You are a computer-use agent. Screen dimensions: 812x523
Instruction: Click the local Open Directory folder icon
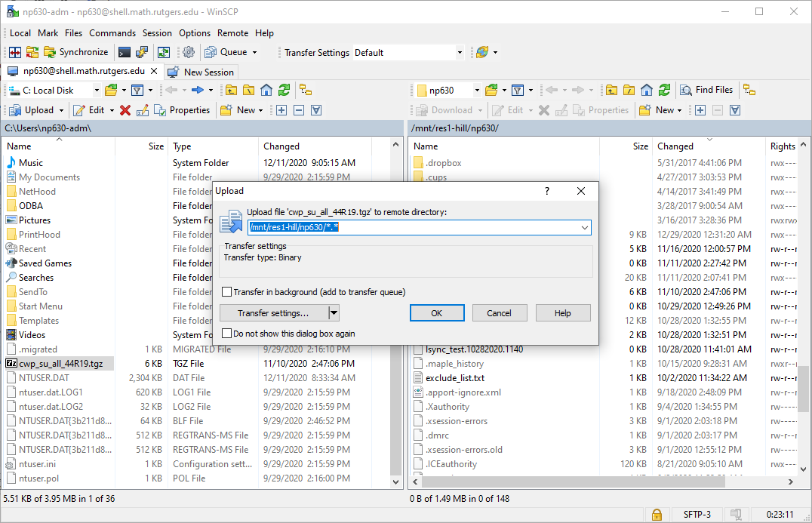[111, 91]
